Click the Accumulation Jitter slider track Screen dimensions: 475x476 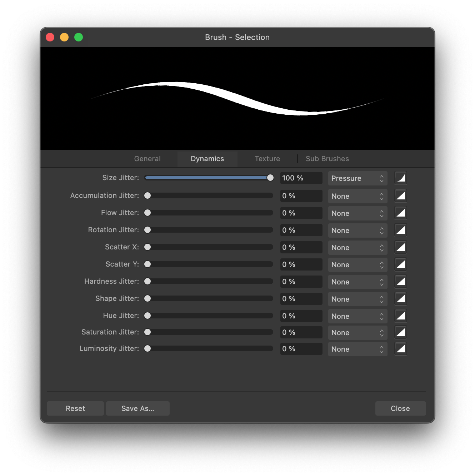209,195
